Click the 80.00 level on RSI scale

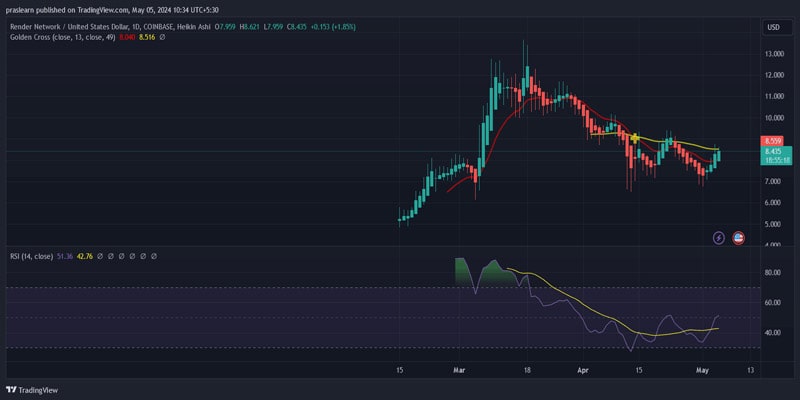(772, 272)
